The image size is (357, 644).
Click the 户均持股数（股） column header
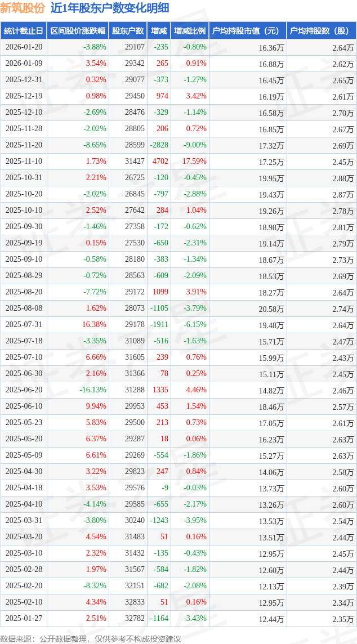click(x=321, y=31)
